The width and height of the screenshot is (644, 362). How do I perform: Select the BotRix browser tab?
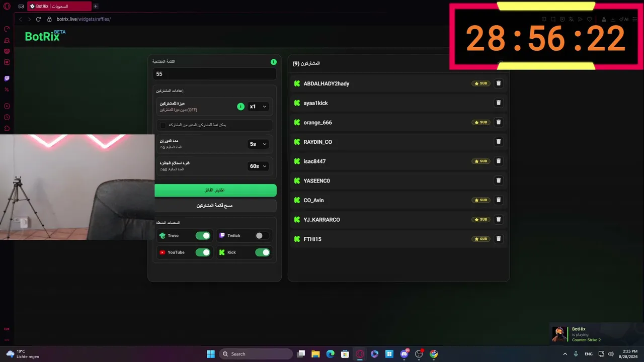59,7
